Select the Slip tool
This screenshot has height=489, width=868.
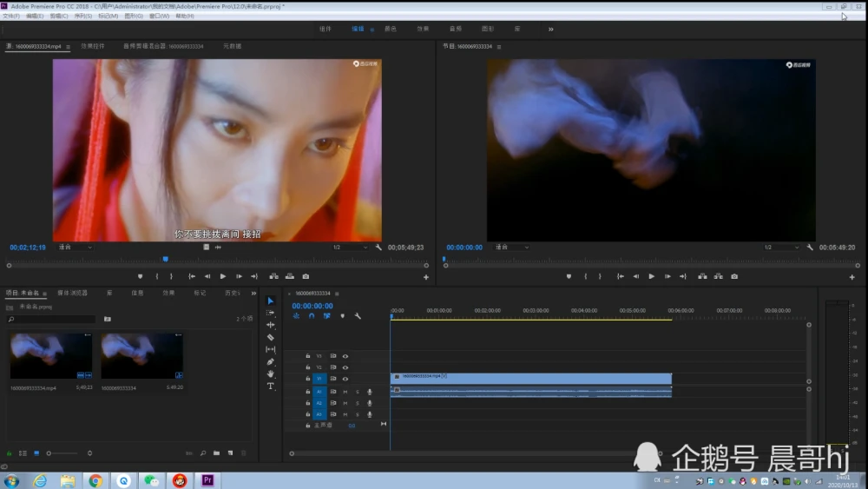(x=270, y=349)
